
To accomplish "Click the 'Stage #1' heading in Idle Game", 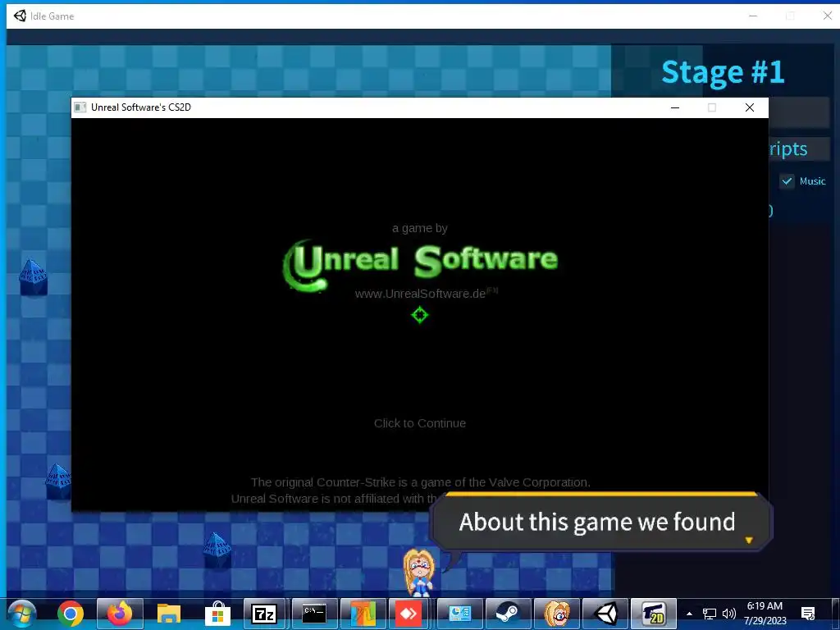I will pyautogui.click(x=723, y=72).
